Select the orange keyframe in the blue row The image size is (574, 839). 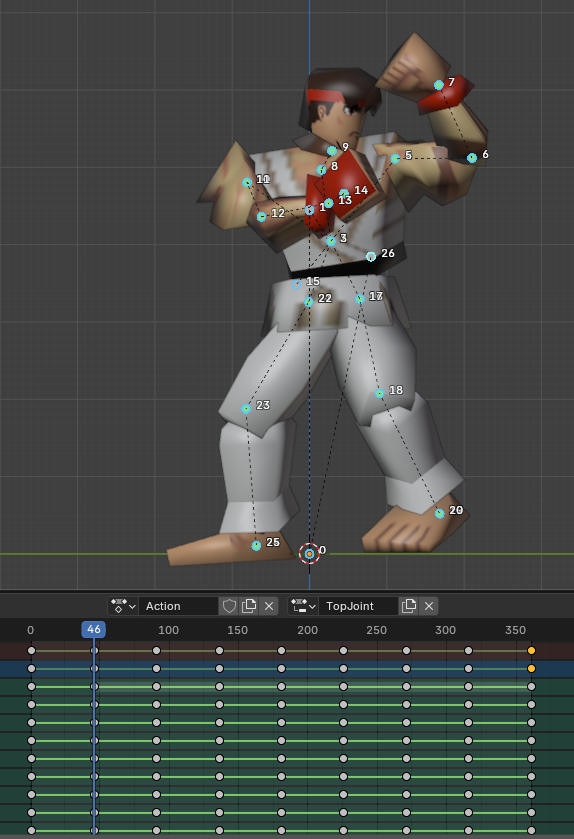(x=531, y=668)
